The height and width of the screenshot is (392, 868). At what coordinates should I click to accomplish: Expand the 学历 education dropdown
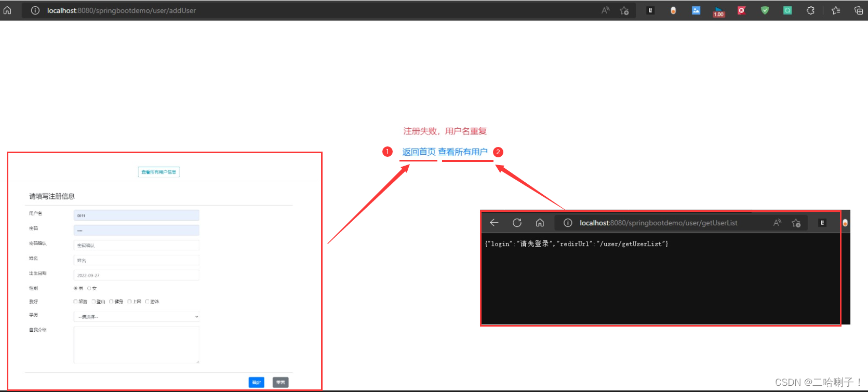point(137,317)
